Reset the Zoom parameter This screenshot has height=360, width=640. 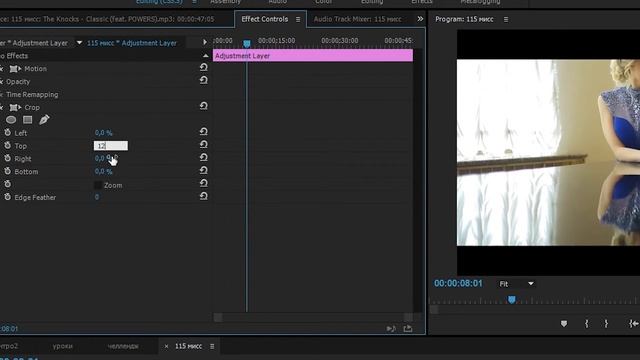(203, 183)
